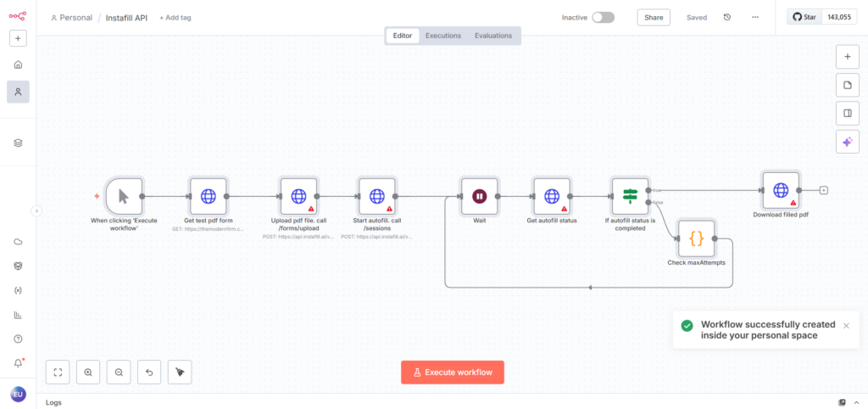Click the Download filled pdf node
Image resolution: width=868 pixels, height=409 pixels.
(780, 191)
